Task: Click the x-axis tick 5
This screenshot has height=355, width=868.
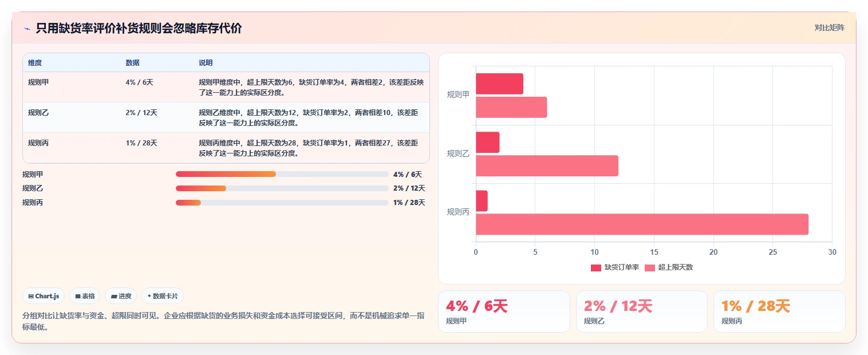Action: tap(535, 252)
